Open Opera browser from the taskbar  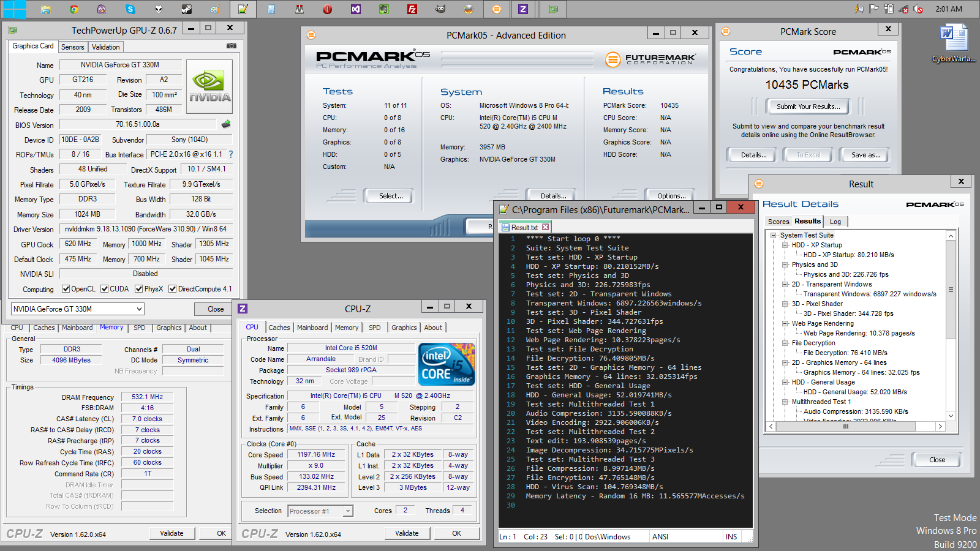tap(328, 9)
